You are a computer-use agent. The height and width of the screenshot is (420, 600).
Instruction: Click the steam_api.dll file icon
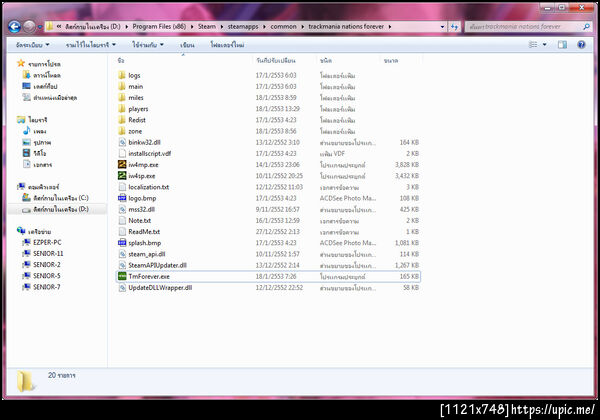122,254
